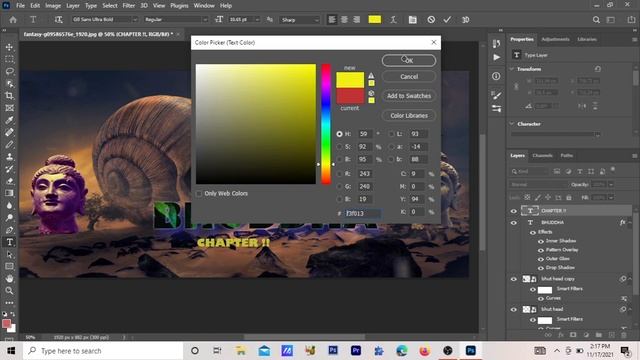The width and height of the screenshot is (640, 360).
Task: Click the add layer style fx icon
Action: click(x=561, y=335)
